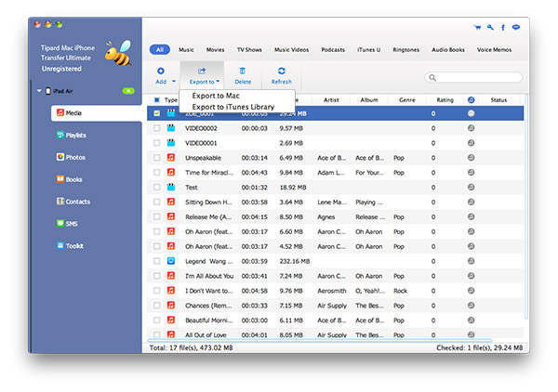This screenshot has width=558, height=392.
Task: Click the Delete trash icon
Action: click(x=243, y=72)
